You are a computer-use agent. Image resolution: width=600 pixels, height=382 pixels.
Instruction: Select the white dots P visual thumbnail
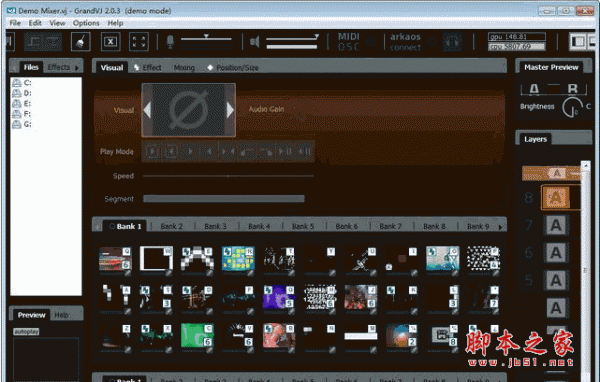tap(483, 259)
